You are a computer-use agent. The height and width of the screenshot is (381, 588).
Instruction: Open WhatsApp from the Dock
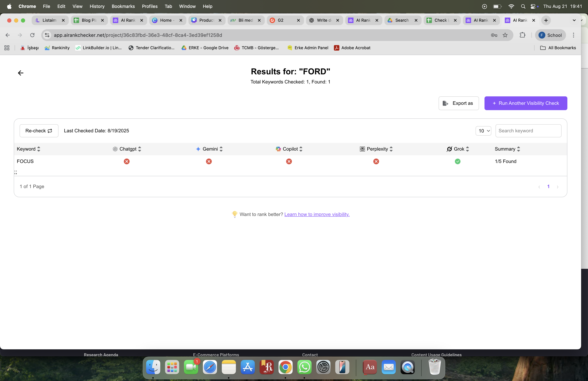[304, 367]
